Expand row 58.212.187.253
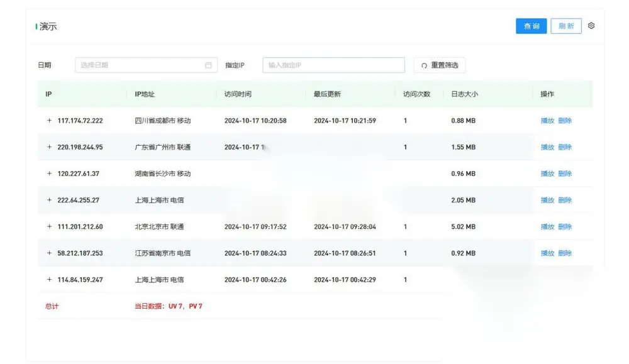Screen dimensions: 629x364 pyautogui.click(x=49, y=253)
